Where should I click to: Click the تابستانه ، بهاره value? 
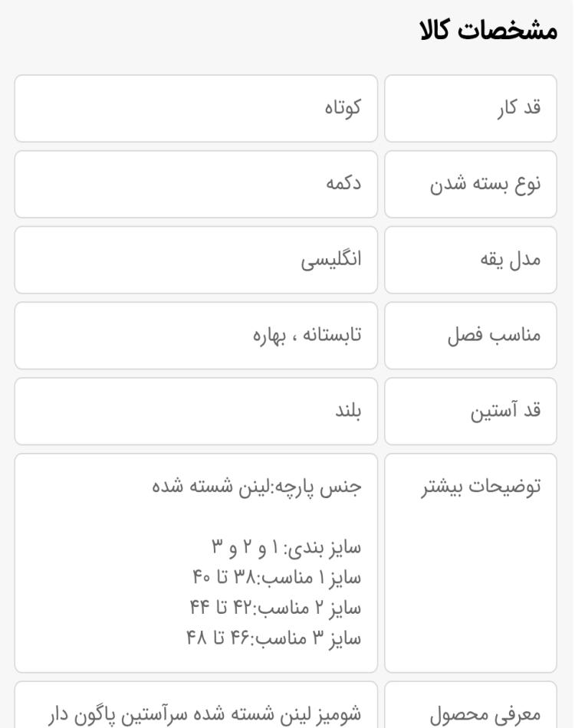click(x=307, y=335)
